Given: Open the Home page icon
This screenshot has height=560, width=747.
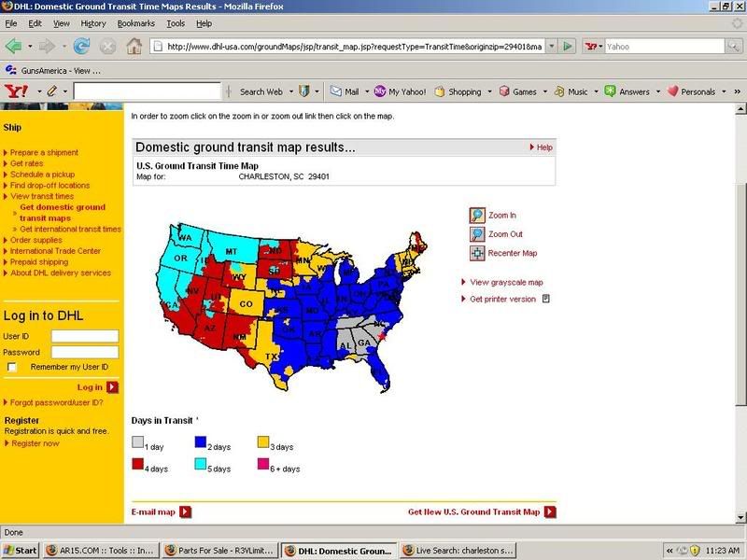Looking at the screenshot, I should [x=134, y=46].
